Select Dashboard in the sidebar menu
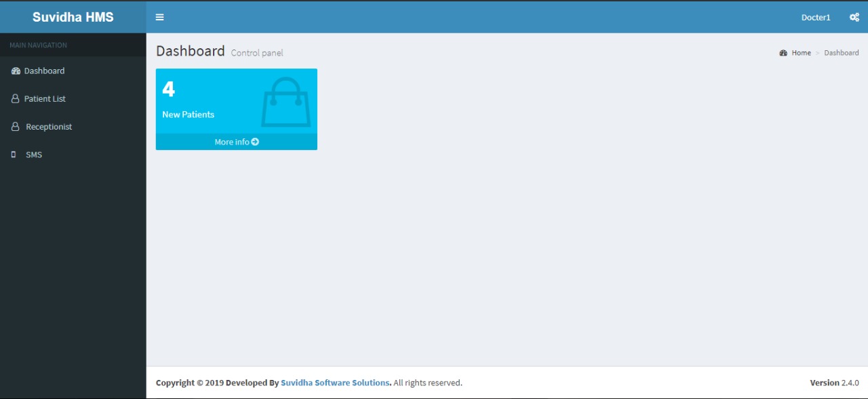The height and width of the screenshot is (399, 868). (x=44, y=71)
